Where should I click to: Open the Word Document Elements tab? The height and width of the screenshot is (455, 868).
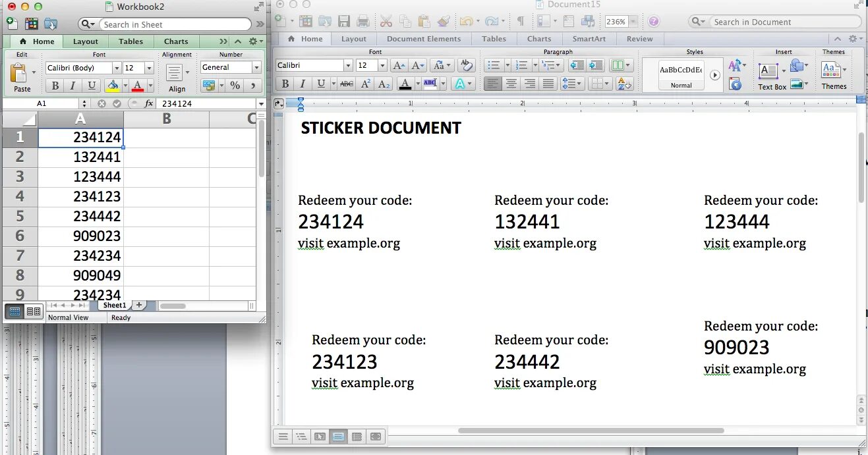pyautogui.click(x=424, y=39)
